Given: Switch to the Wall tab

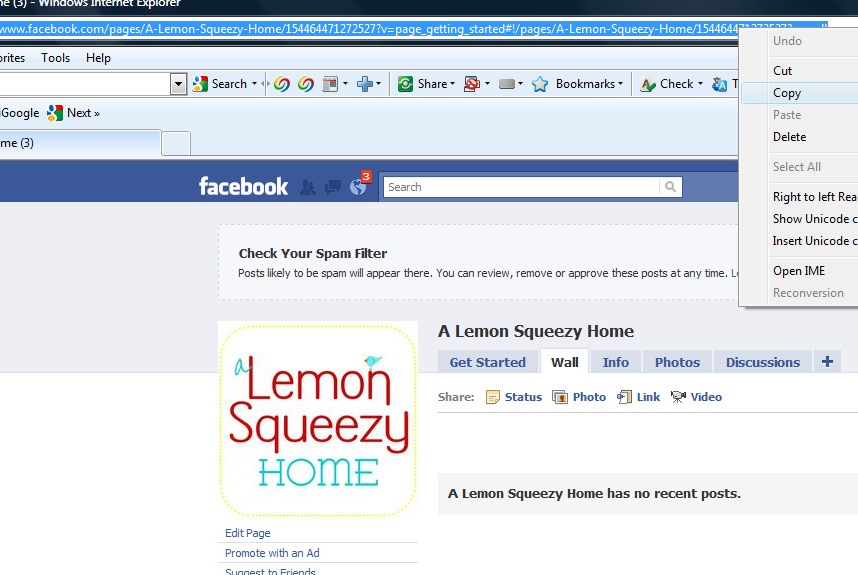Looking at the screenshot, I should click(x=565, y=362).
